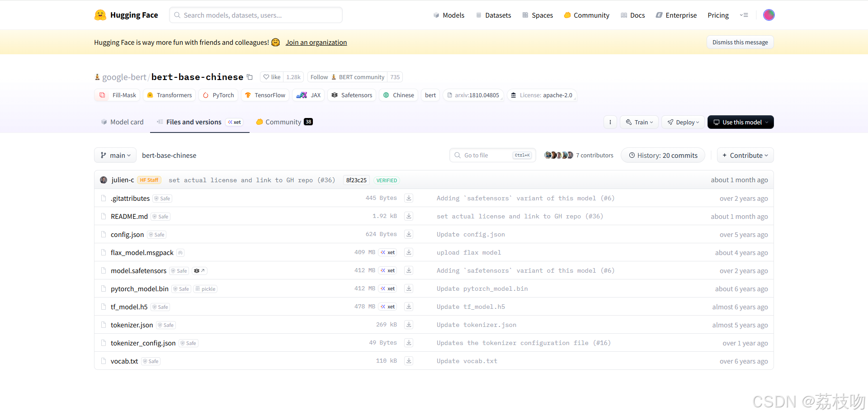Image resolution: width=868 pixels, height=416 pixels.
Task: Click the Hugging Face logo
Action: point(126,15)
